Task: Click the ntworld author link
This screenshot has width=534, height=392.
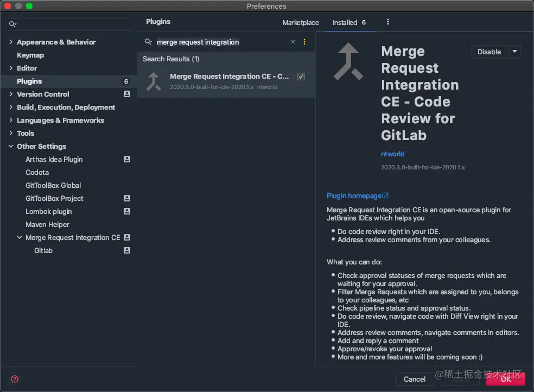Action: coord(392,154)
